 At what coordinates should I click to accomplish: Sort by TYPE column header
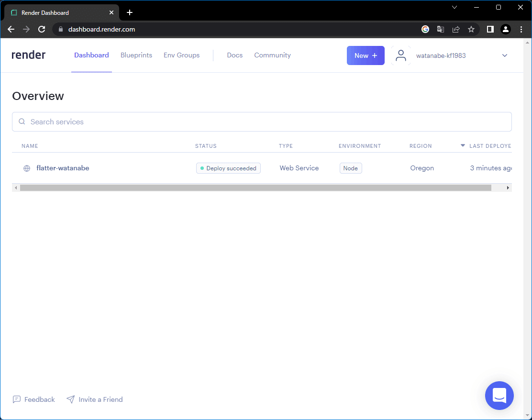pyautogui.click(x=286, y=146)
